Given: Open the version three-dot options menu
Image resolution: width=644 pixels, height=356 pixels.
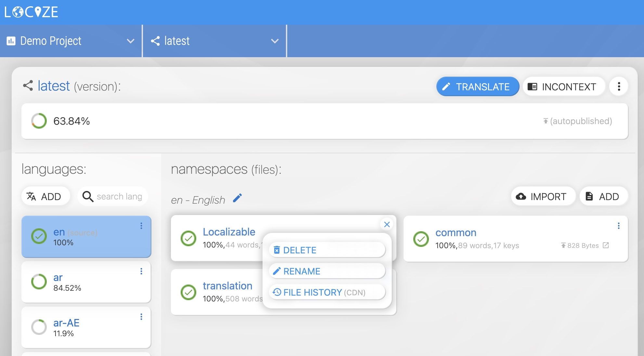Looking at the screenshot, I should click(619, 86).
